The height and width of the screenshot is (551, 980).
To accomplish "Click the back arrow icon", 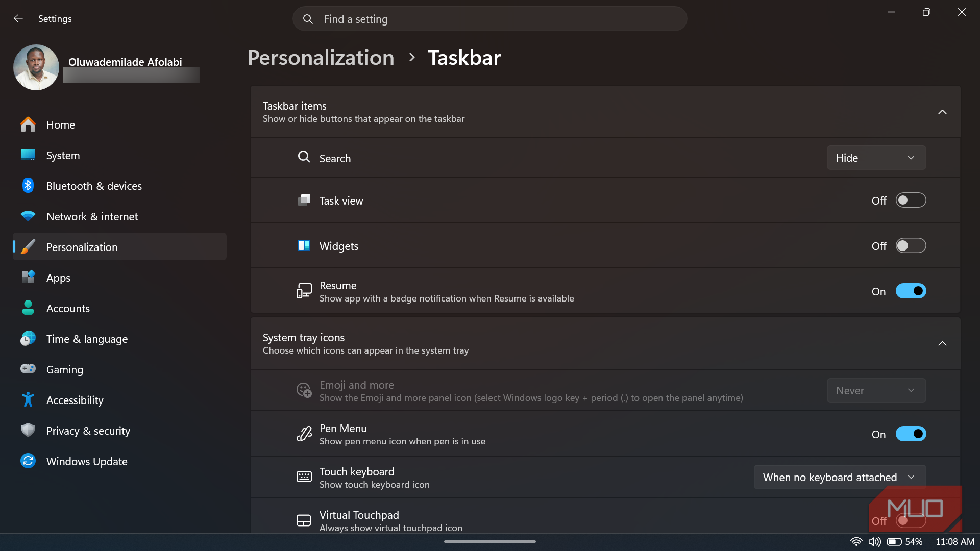I will 18,18.
